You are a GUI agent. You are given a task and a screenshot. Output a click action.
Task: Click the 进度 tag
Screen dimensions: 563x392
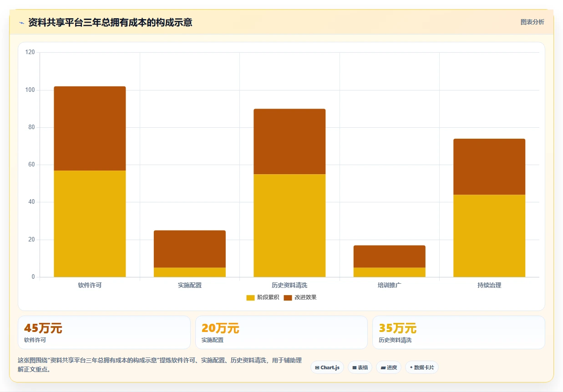coord(389,367)
